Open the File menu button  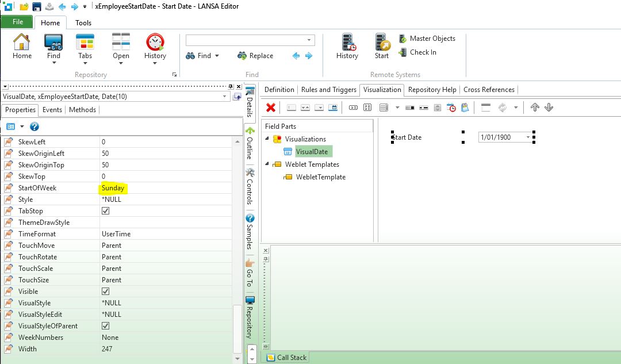tap(17, 22)
